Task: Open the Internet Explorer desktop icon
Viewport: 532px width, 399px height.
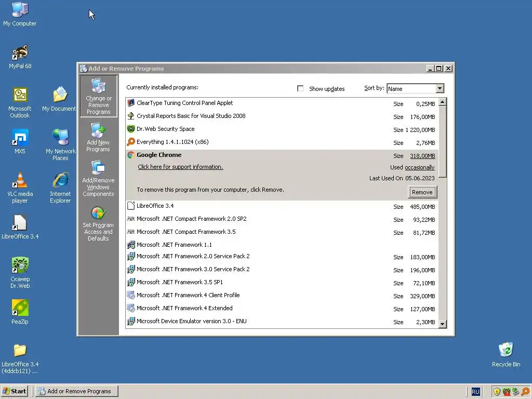Action: tap(60, 188)
